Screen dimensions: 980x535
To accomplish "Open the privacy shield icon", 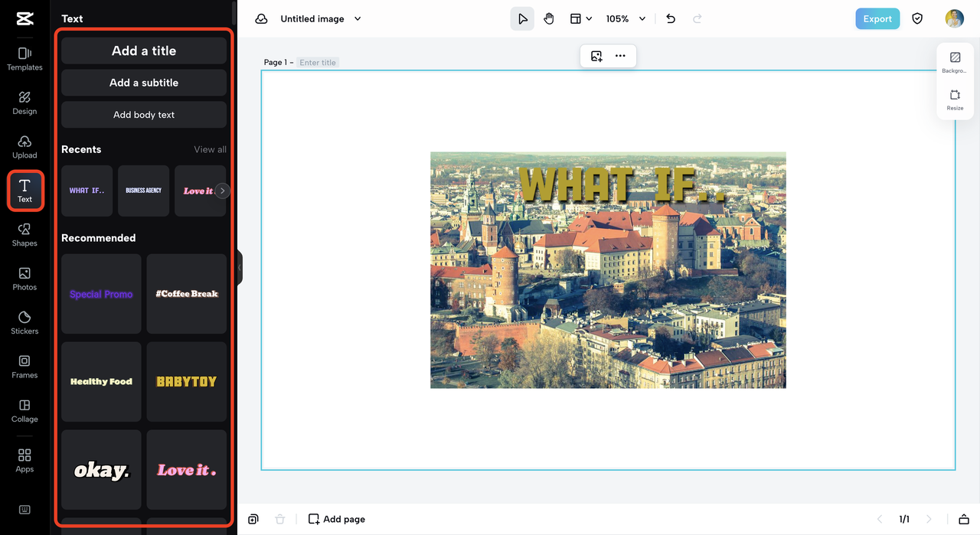I will tap(917, 19).
